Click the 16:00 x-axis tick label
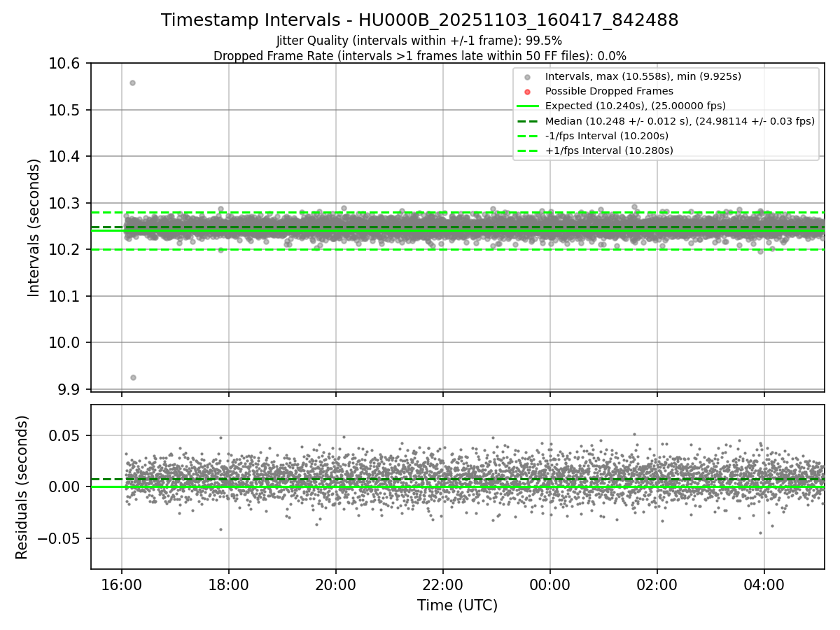This screenshot has width=840, height=630. [x=122, y=584]
